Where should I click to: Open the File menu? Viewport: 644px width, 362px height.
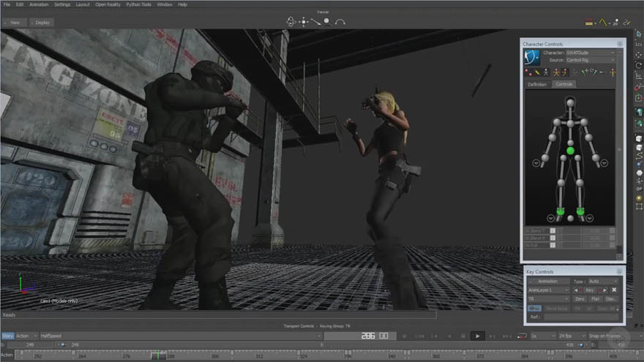click(7, 4)
